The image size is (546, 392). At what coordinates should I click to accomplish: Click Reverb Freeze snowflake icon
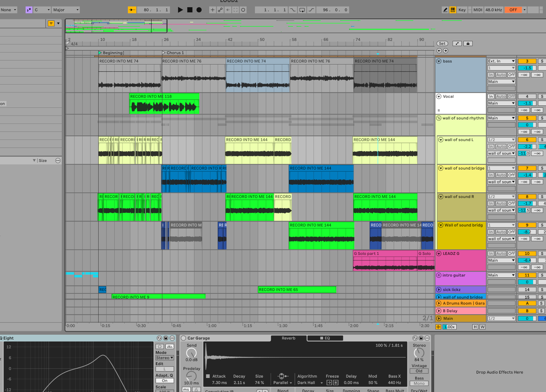point(336,383)
